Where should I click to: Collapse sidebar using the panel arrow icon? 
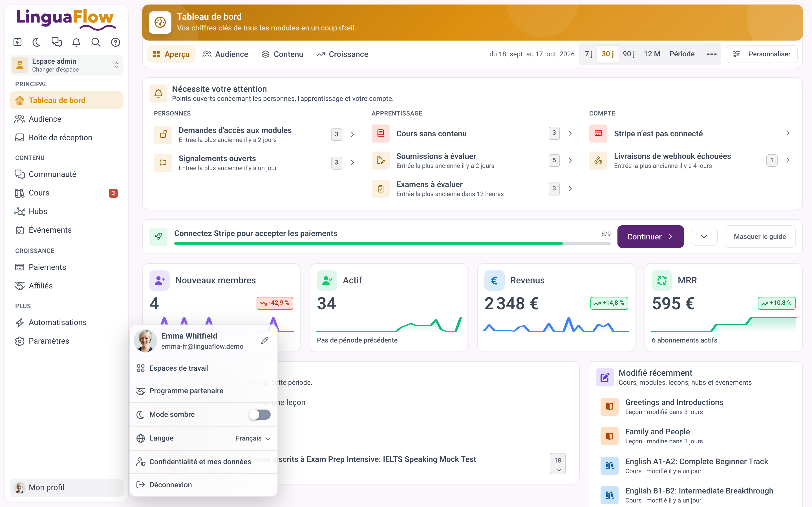pos(17,42)
